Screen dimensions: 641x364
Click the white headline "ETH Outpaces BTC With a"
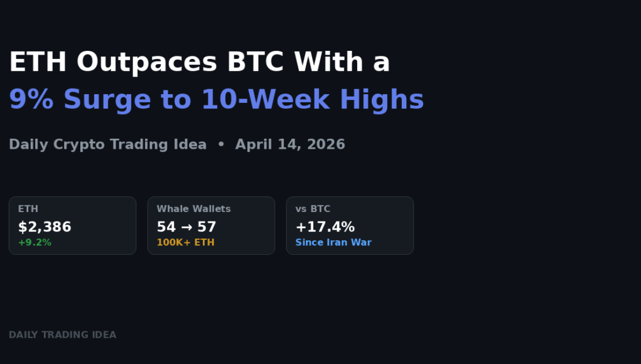(199, 63)
